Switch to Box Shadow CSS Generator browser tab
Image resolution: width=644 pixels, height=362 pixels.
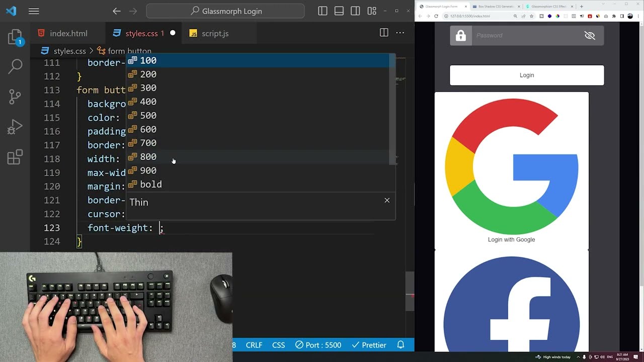coord(496,7)
